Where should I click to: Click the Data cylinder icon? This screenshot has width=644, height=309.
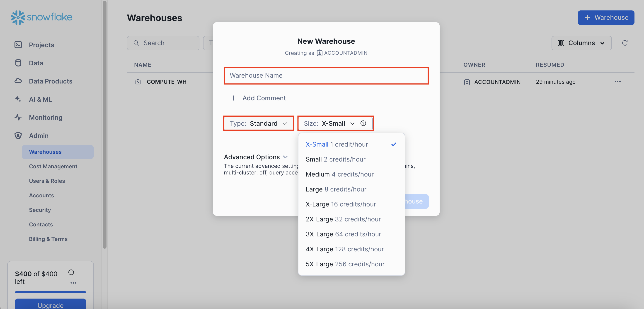tap(18, 63)
